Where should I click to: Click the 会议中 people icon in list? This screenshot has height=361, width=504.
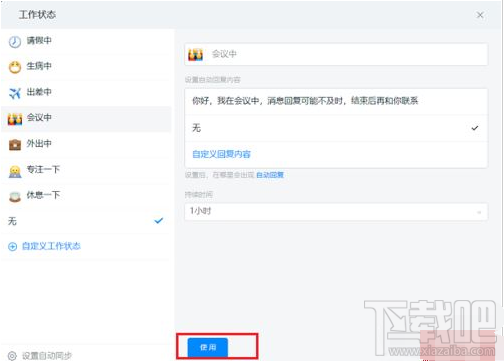pos(15,119)
